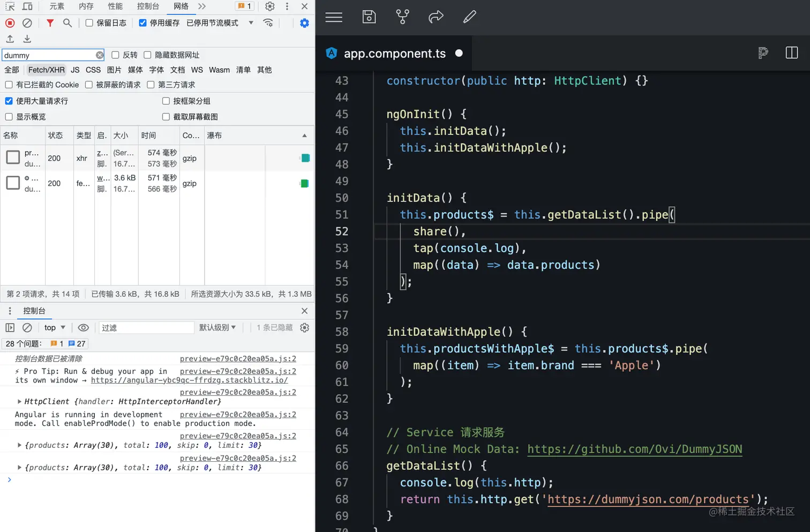Open the github.com/Ovi/DummyJSON link

(635, 449)
